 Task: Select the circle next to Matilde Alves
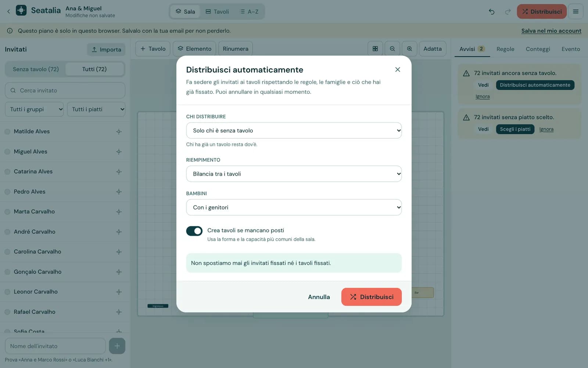[x=7, y=131]
